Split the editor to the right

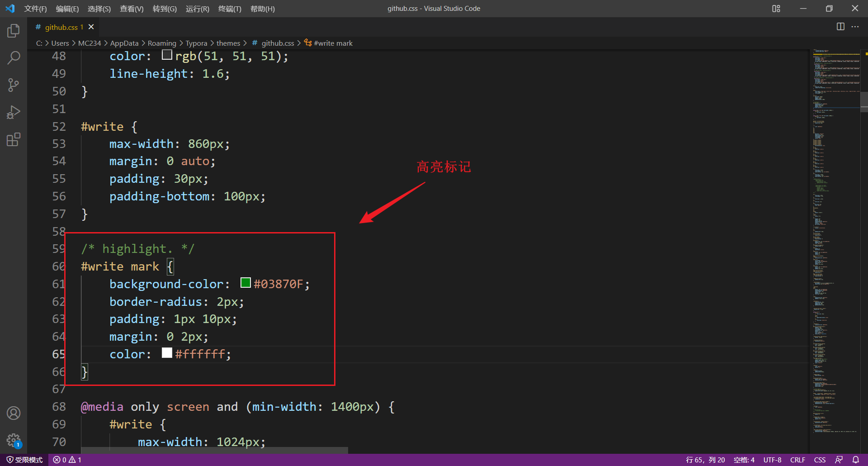coord(840,27)
